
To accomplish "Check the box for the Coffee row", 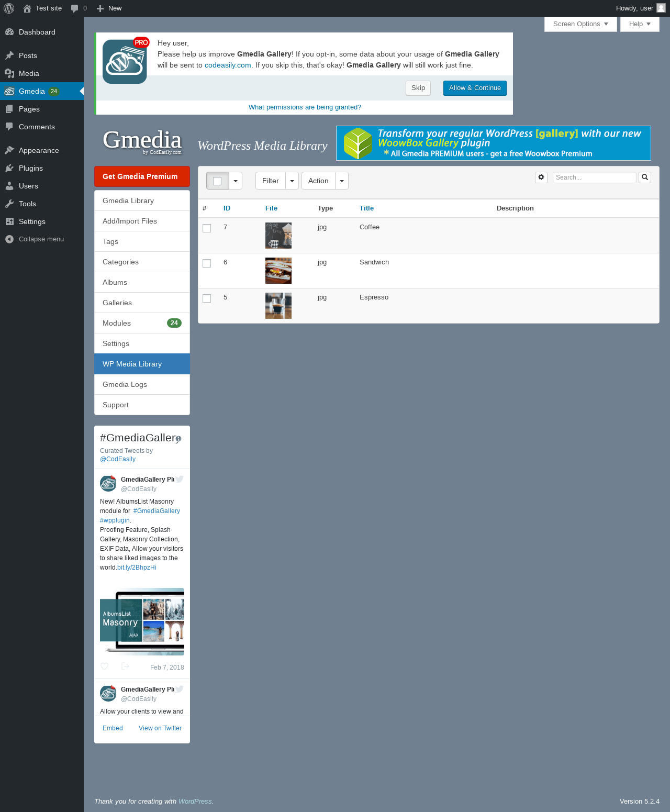I will (x=207, y=228).
